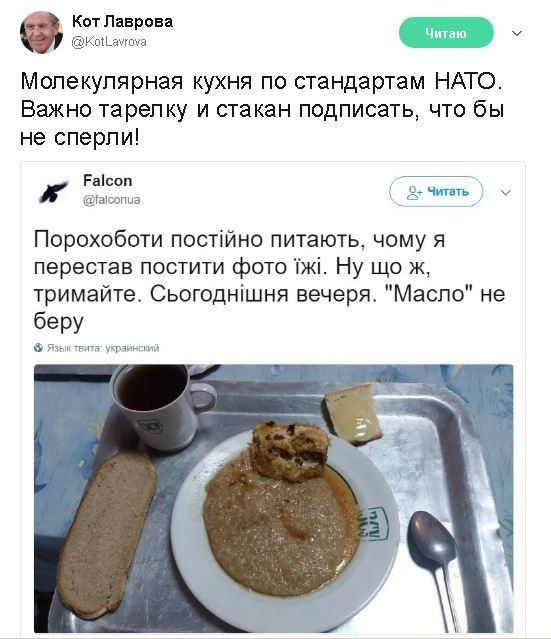Expand the chevron next to Читать
The height and width of the screenshot is (639, 551).
point(505,192)
